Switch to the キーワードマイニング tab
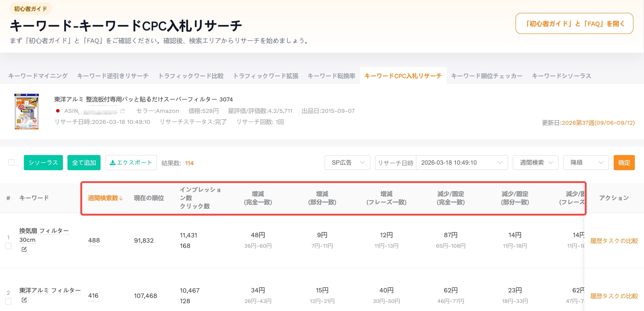The height and width of the screenshot is (311, 644). (x=38, y=76)
